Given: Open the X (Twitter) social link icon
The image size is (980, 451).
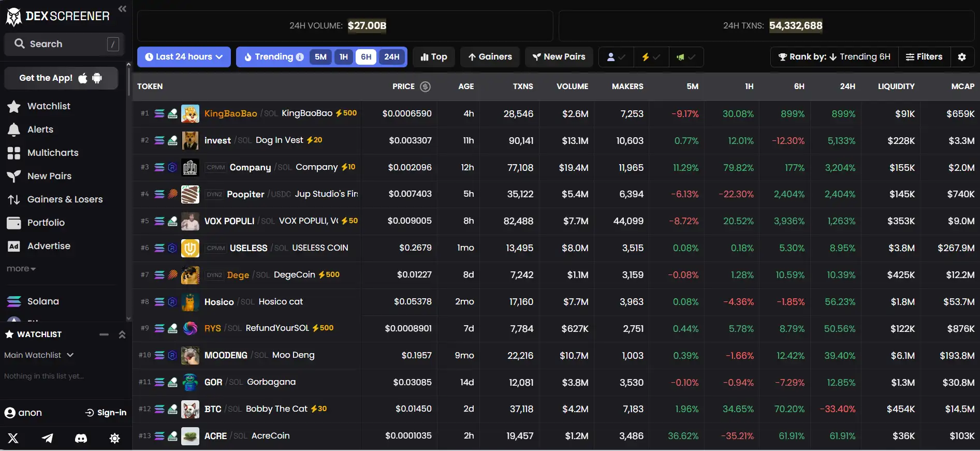Looking at the screenshot, I should point(13,439).
